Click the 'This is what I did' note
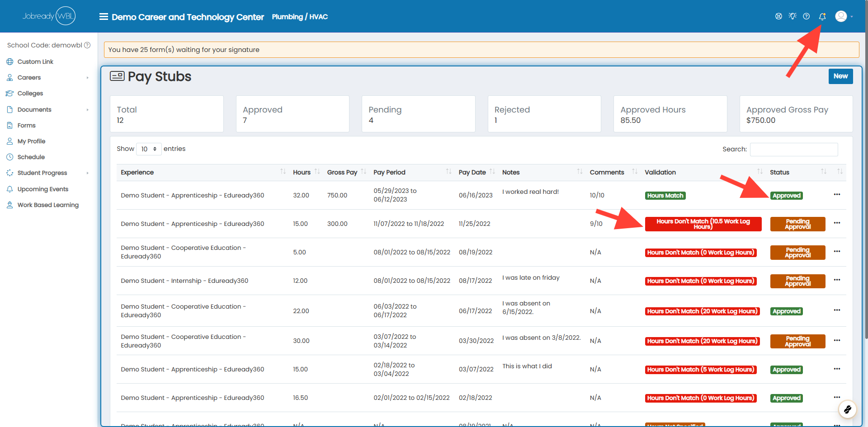Screen dimensions: 868x427 tap(527, 366)
